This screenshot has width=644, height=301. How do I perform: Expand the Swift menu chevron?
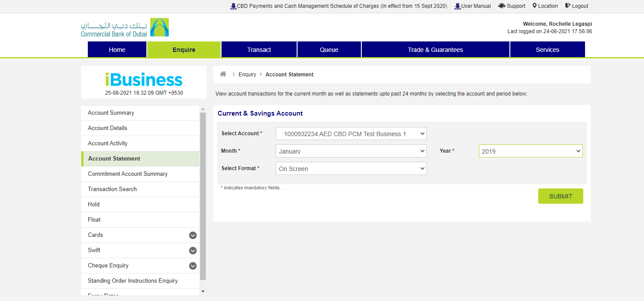point(193,251)
